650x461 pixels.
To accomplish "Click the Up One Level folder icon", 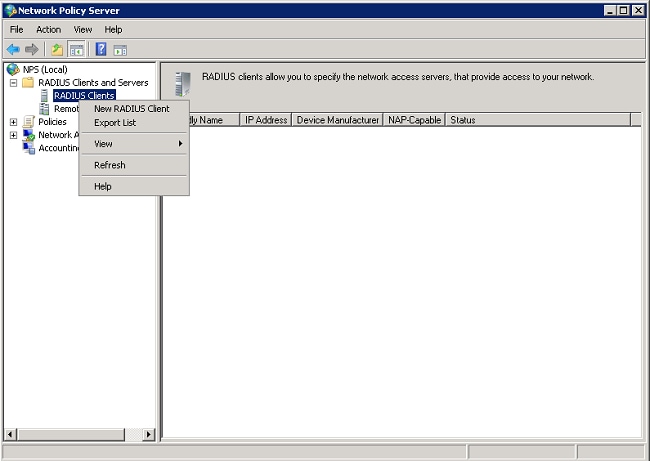I will (57, 50).
